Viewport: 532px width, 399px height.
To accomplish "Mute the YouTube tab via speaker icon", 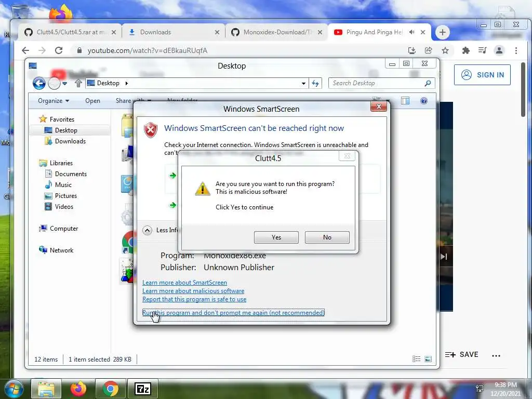I will tap(411, 32).
